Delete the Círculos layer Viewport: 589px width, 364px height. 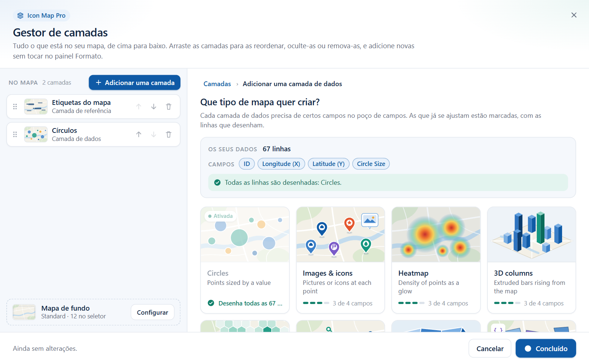point(169,134)
